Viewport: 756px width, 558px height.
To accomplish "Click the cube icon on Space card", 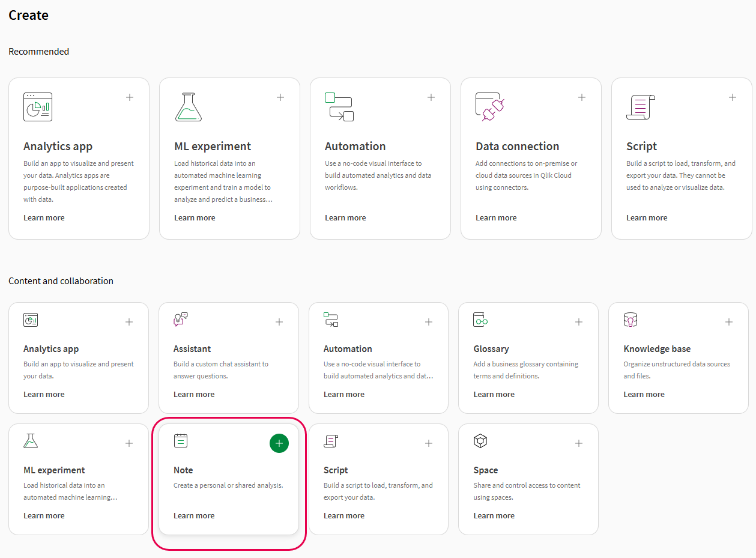I will 480,441.
